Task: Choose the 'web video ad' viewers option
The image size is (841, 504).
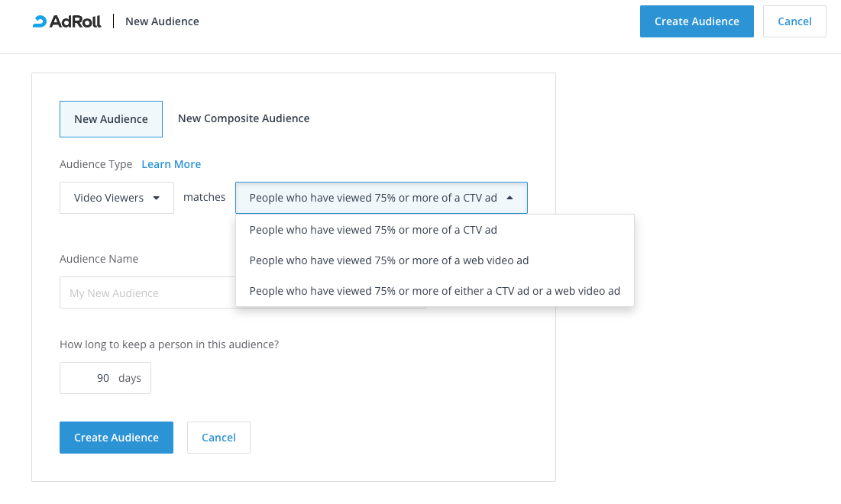Action: tap(389, 260)
